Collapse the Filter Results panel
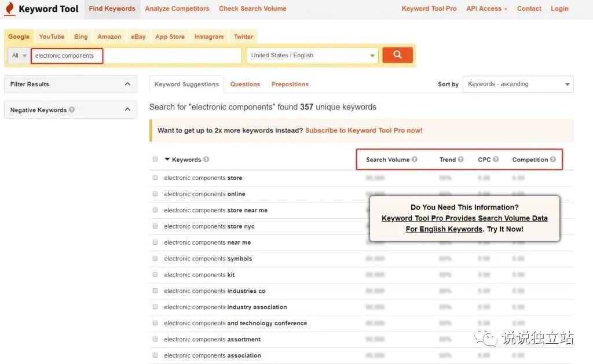Image resolution: width=593 pixels, height=364 pixels. pyautogui.click(x=127, y=84)
